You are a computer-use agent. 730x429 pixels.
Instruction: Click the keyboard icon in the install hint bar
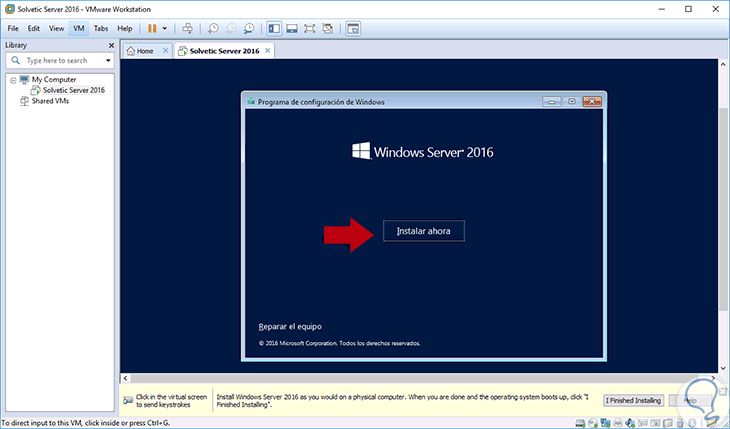click(x=128, y=401)
